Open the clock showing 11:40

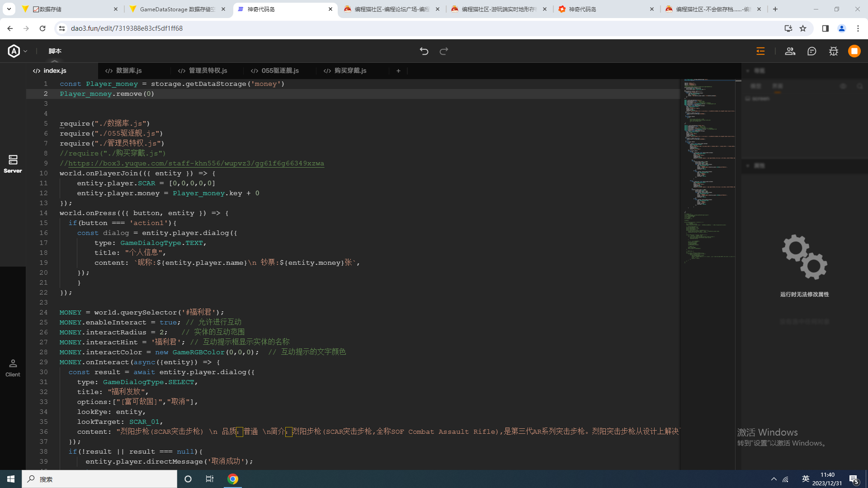click(x=827, y=479)
